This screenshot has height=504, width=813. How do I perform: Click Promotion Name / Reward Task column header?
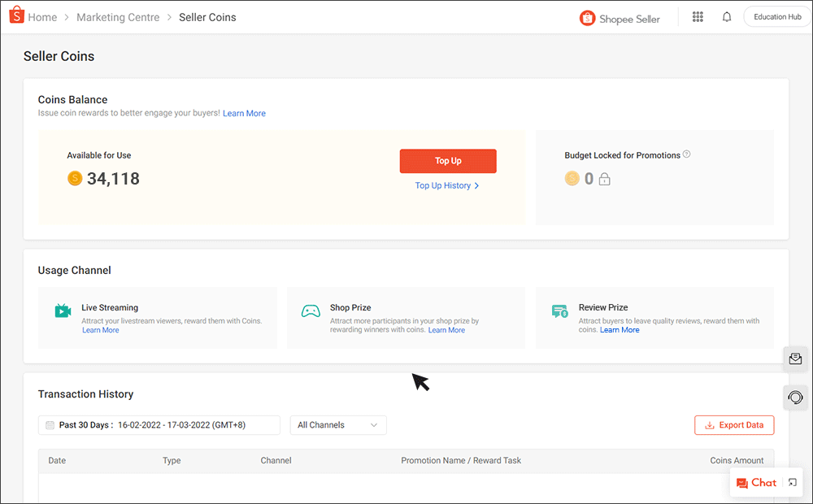pyautogui.click(x=461, y=460)
